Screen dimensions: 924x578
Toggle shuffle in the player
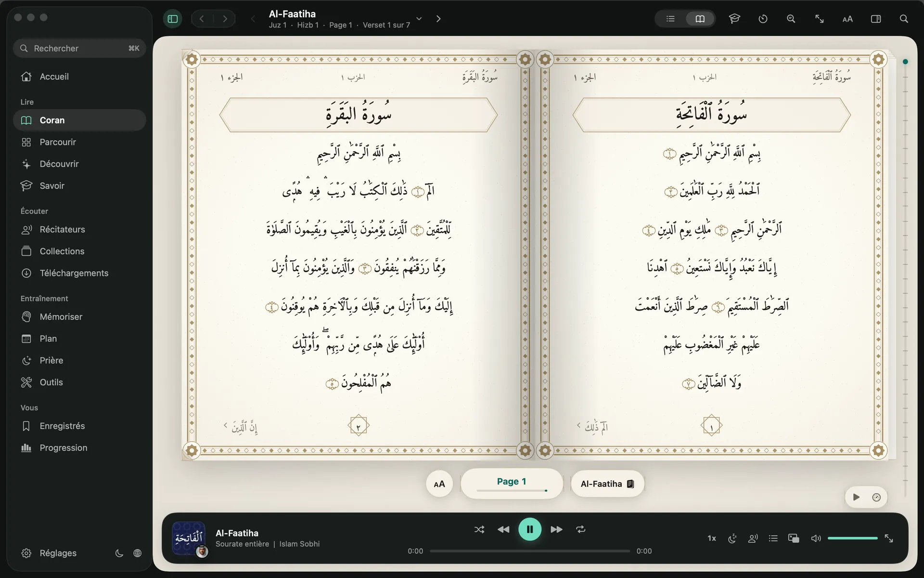pyautogui.click(x=479, y=529)
